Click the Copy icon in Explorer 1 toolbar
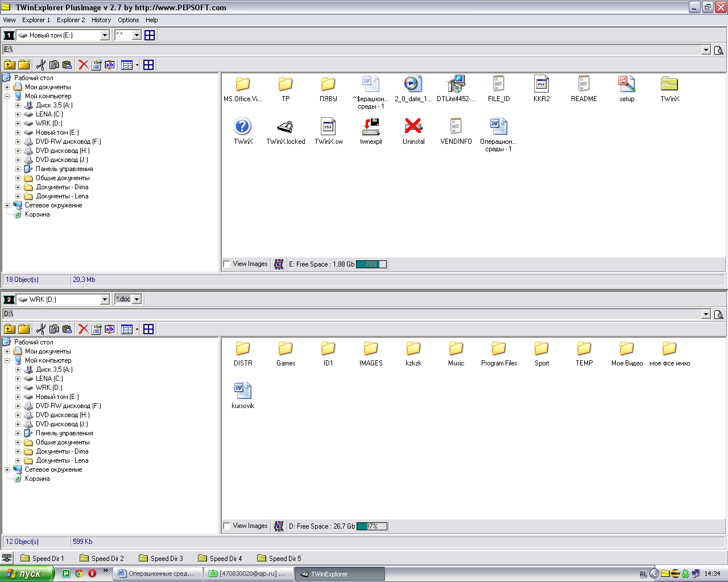 coord(54,65)
